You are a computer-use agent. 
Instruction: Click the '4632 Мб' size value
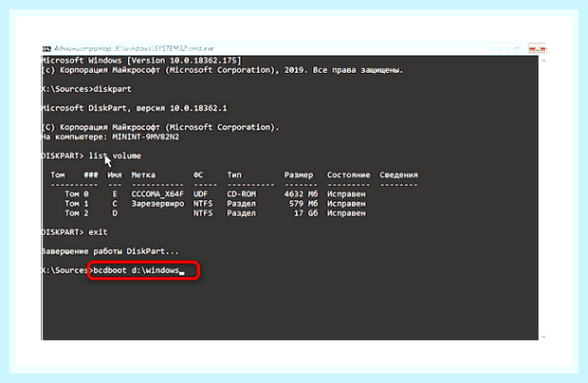tap(301, 194)
